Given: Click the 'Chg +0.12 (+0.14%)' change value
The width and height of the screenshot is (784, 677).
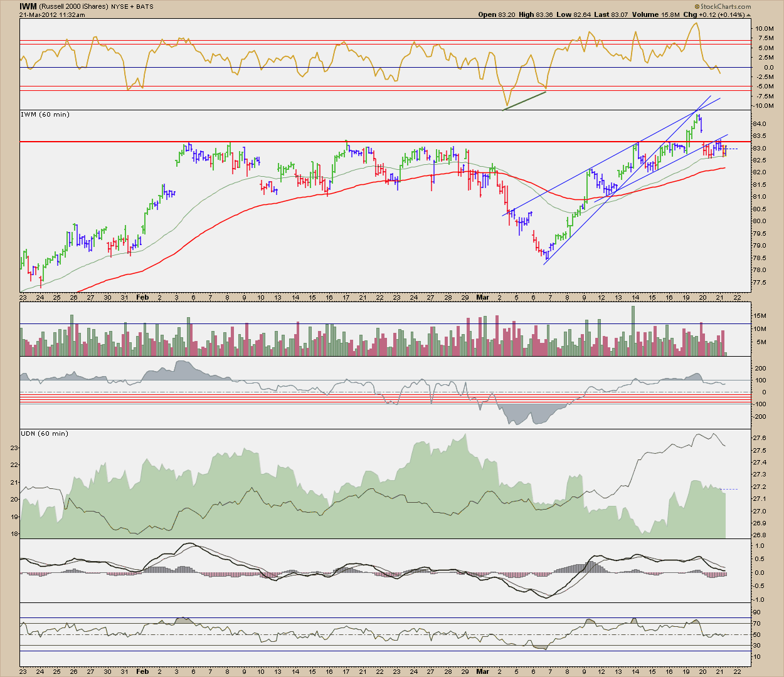Looking at the screenshot, I should tap(714, 14).
